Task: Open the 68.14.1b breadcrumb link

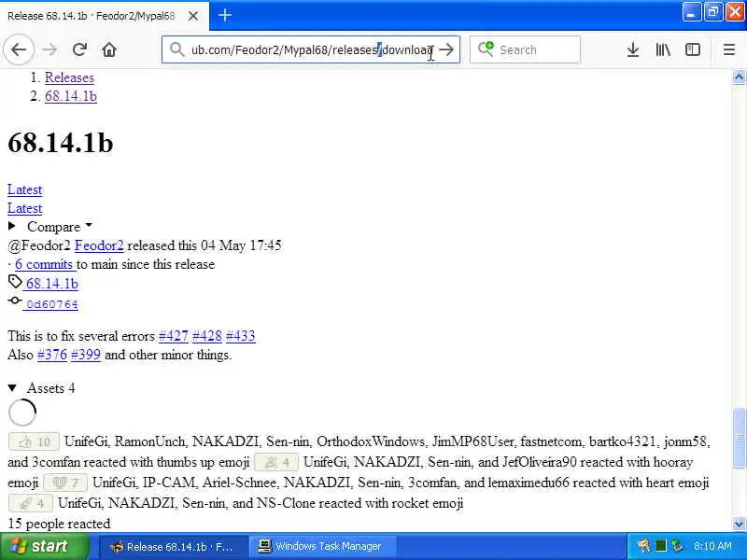Action: point(71,96)
